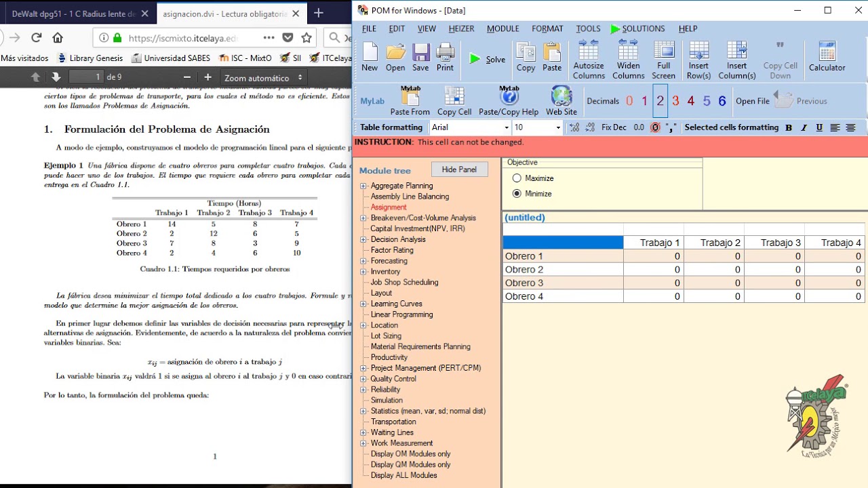Set decimals to 3

pos(675,101)
